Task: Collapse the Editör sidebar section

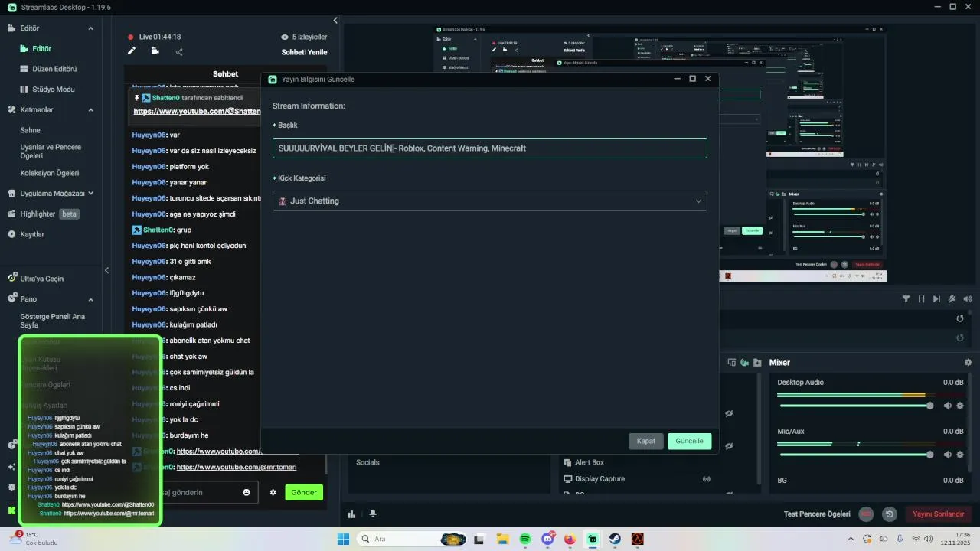Action: tap(90, 28)
